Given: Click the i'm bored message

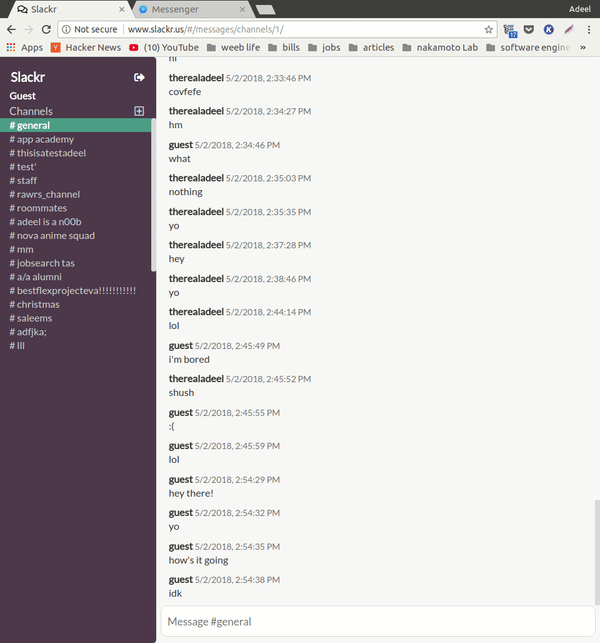Looking at the screenshot, I should pos(189,360).
